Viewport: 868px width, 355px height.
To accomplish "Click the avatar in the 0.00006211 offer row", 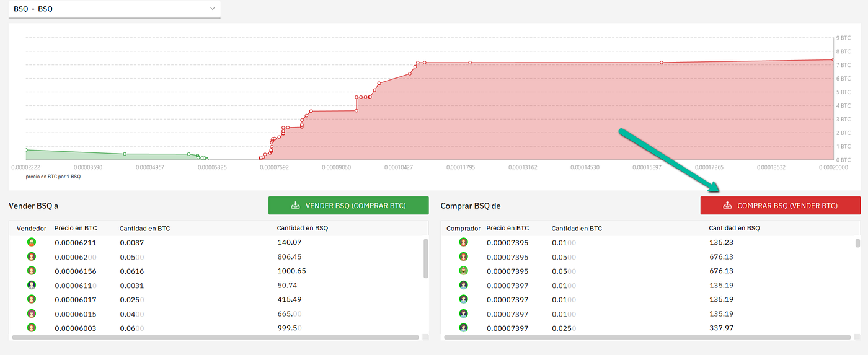I will [32, 242].
